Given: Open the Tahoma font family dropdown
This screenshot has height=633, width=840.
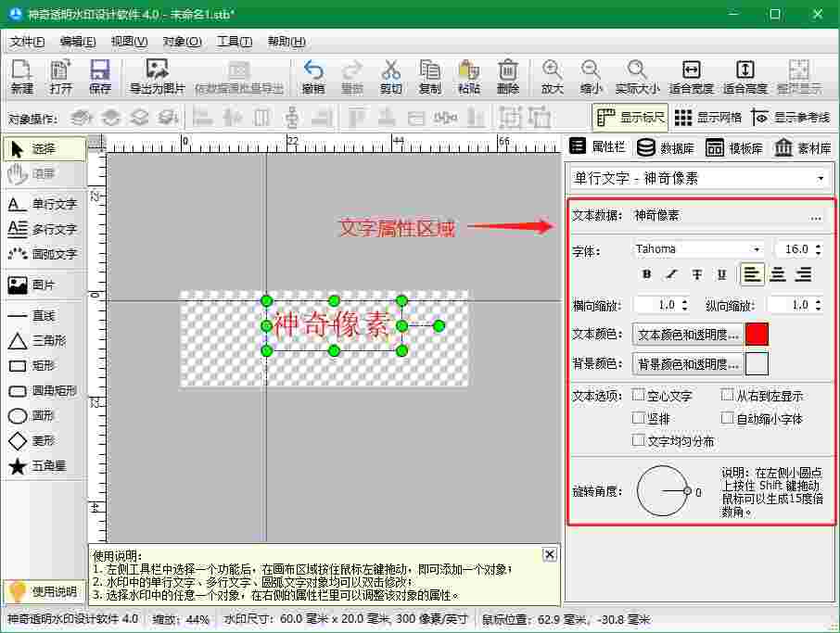Looking at the screenshot, I should coord(697,248).
